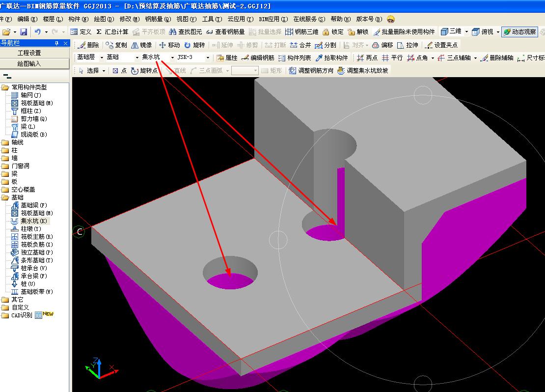
Task: Click 批量删除未使用构件 tool
Action: pos(404,32)
